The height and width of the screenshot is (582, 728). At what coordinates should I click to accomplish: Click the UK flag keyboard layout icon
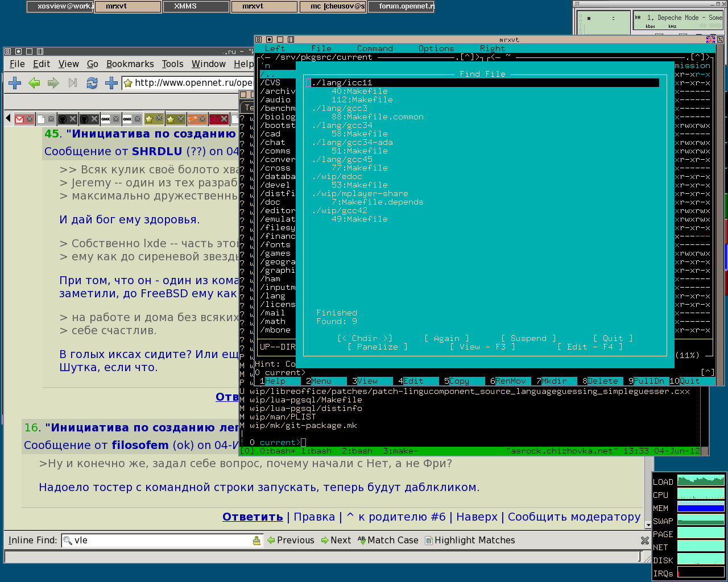[710, 40]
